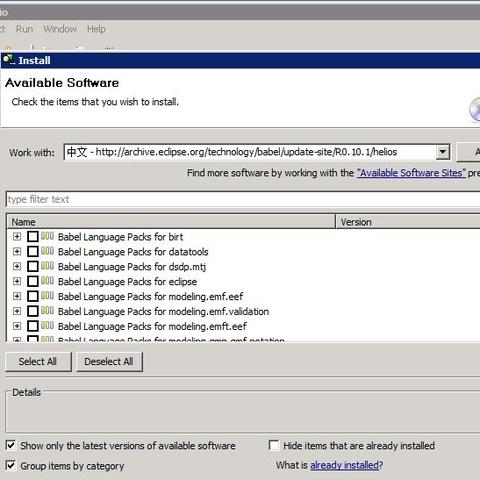The height and width of the screenshot is (480, 480).
Task: Select the Babel Language Packs for birt row text
Action: tap(120, 237)
